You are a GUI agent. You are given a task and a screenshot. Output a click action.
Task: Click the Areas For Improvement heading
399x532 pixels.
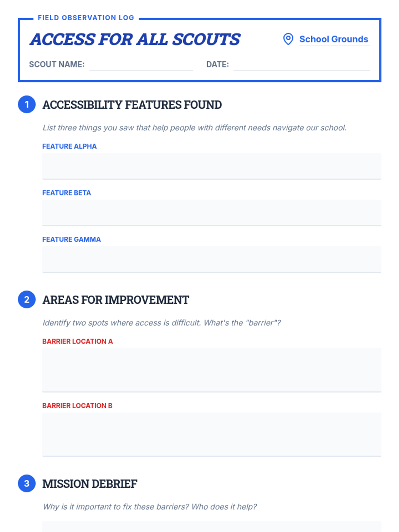point(116,300)
